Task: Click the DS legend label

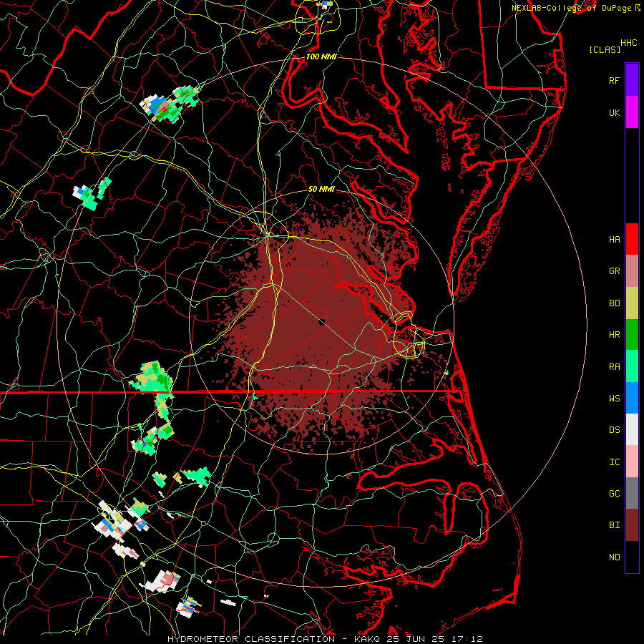Action: (615, 430)
